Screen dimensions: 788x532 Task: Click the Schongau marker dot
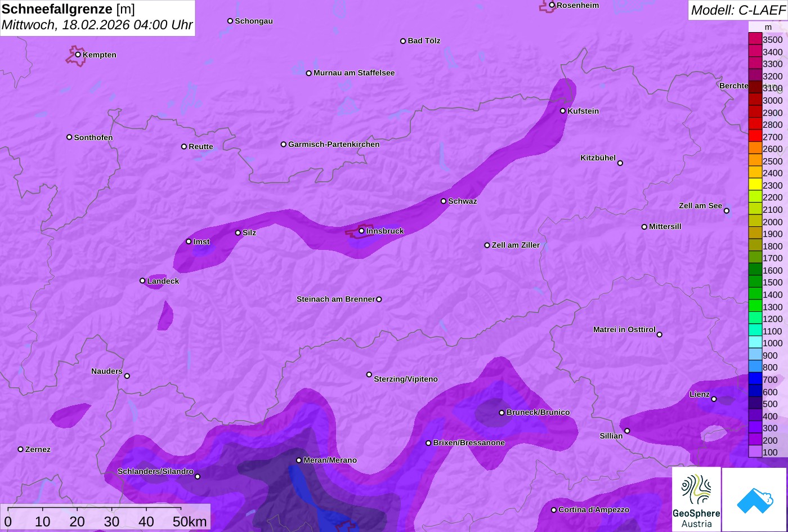click(x=230, y=21)
